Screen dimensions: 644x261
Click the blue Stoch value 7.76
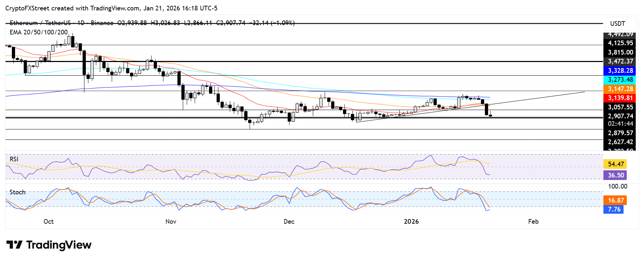[x=614, y=209]
